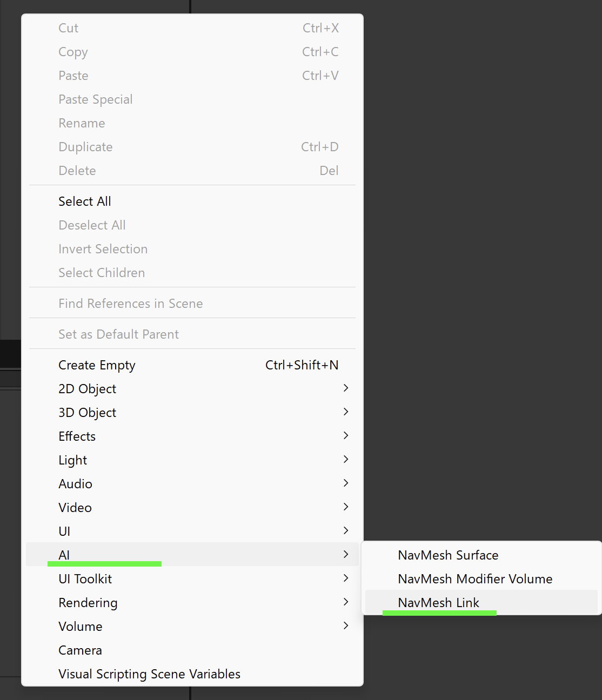Image resolution: width=602 pixels, height=700 pixels.
Task: Select the Light menu entry
Action: click(73, 460)
